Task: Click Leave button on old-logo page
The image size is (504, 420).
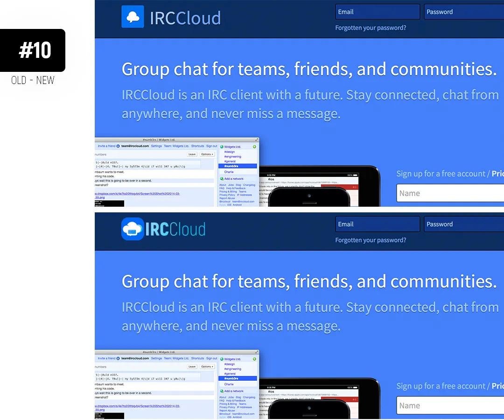Action: coord(192,154)
